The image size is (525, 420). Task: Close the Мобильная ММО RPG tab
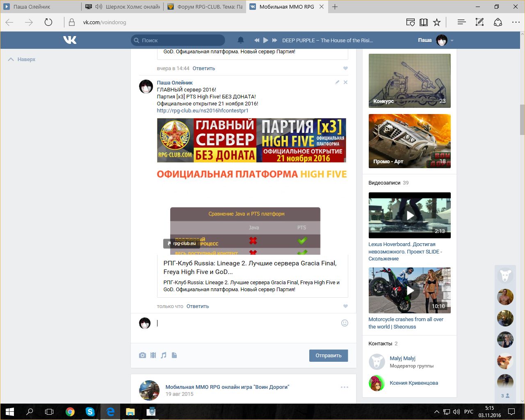click(322, 7)
